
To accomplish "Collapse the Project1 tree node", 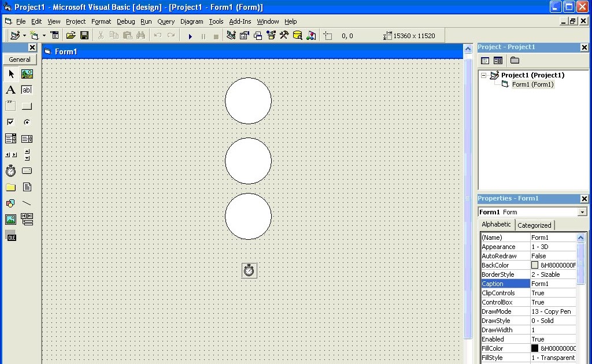I will pyautogui.click(x=483, y=75).
